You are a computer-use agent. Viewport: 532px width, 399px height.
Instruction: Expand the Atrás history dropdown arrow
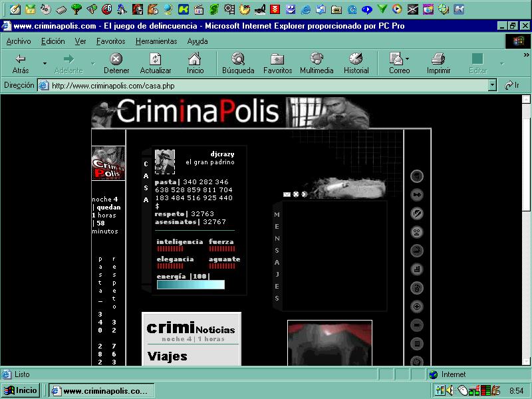click(x=45, y=63)
